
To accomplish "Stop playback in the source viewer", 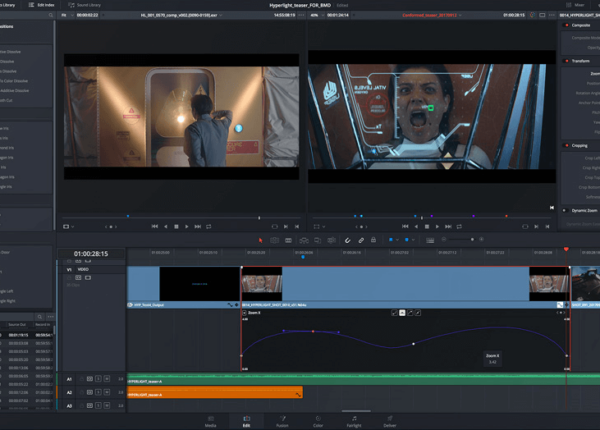I will coord(176,226).
